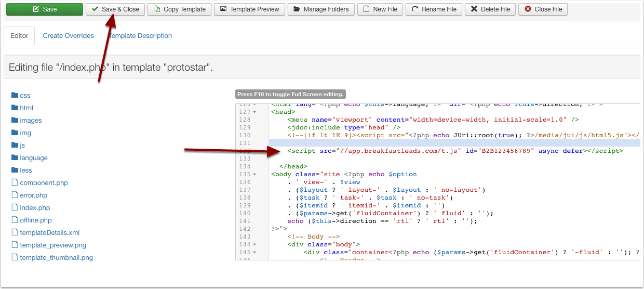
Task: Click the templateDetails.xml file icon
Action: (x=15, y=232)
